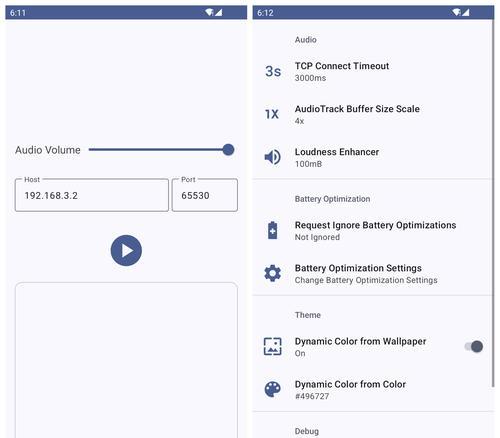Click the settings list scrollbar
500x438 pixels.
(493, 203)
